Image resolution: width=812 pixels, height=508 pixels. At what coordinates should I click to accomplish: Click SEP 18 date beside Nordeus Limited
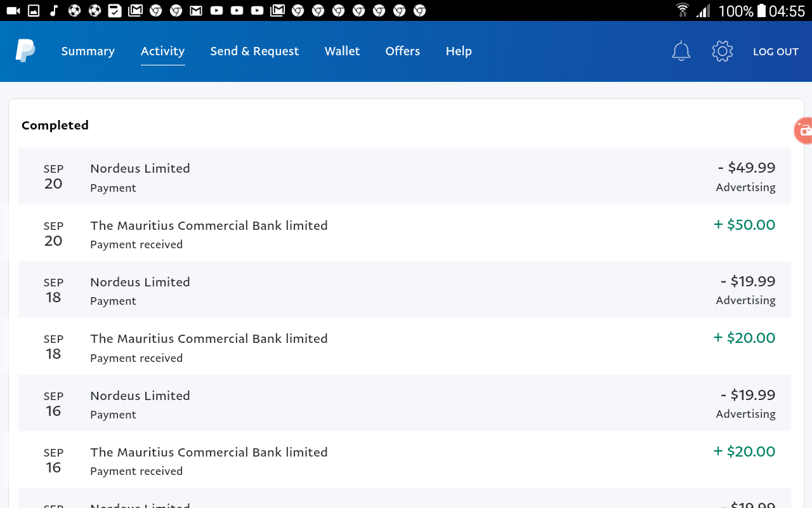coord(53,291)
